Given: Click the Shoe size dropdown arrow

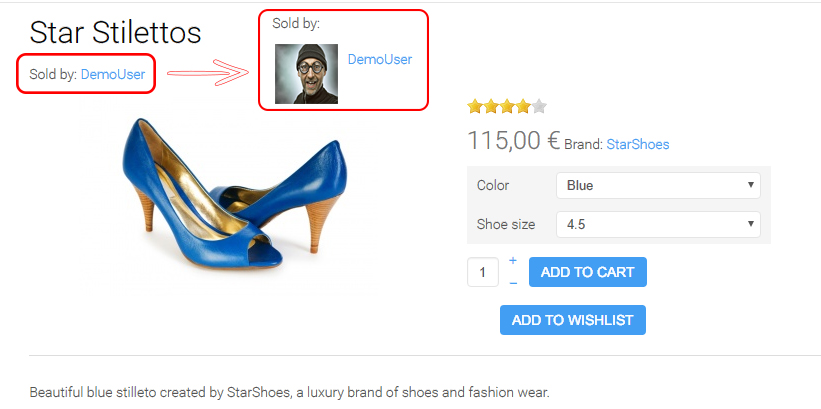Looking at the screenshot, I should (750, 224).
